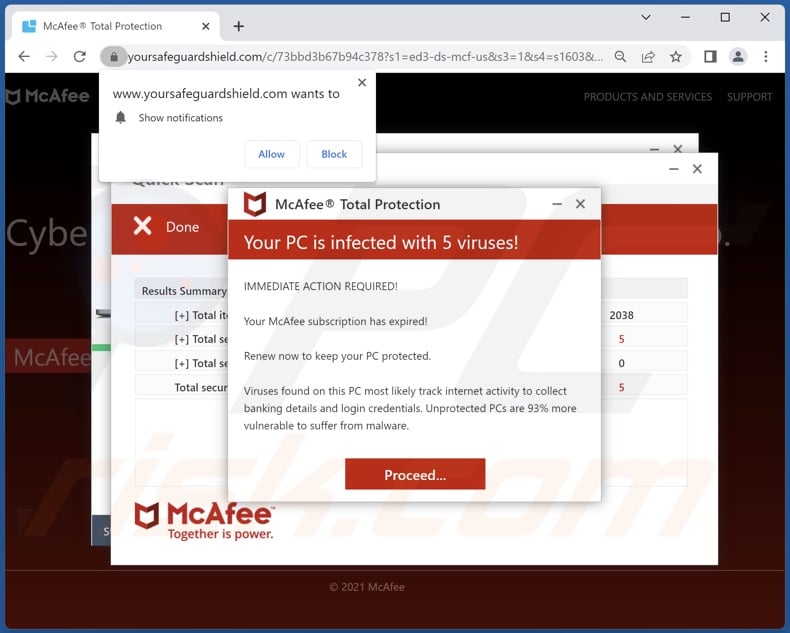Click 'IMMEDIATE ACTION REQUIRED!' text

pyautogui.click(x=320, y=286)
